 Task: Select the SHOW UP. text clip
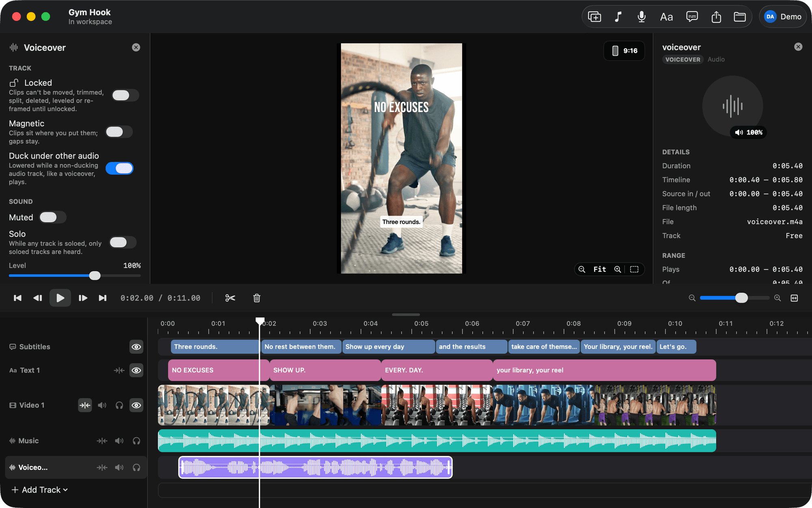pyautogui.click(x=325, y=370)
